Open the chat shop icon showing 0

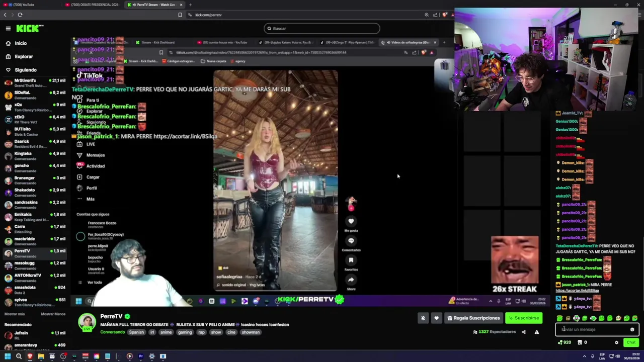[582, 342]
